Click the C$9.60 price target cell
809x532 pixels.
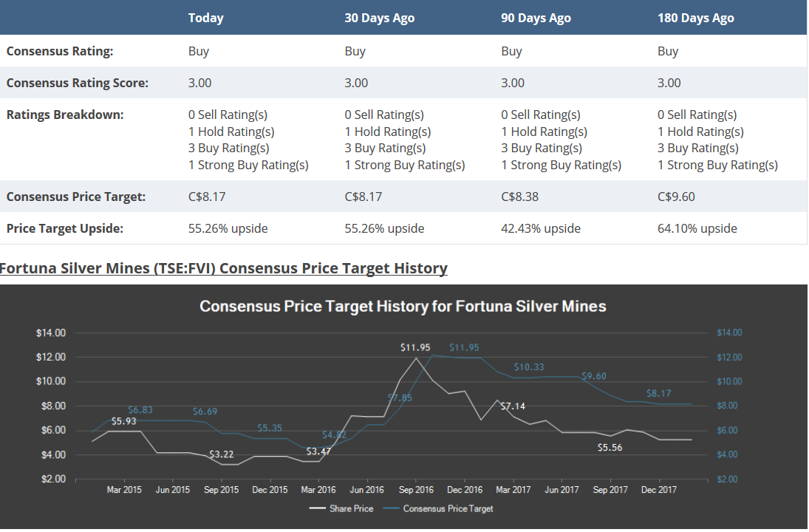coord(676,197)
